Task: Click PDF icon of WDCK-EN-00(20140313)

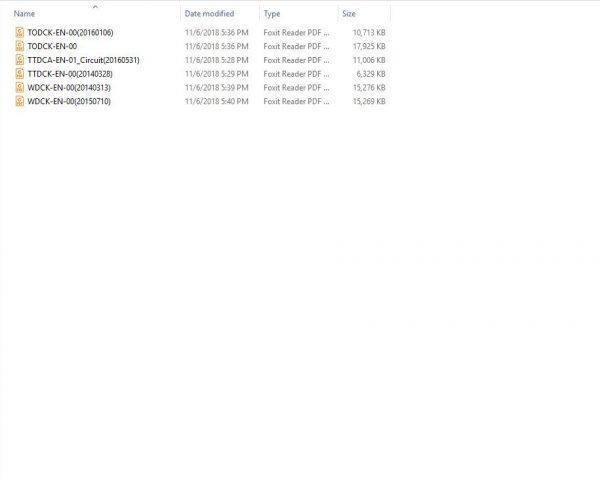Action: click(20, 88)
